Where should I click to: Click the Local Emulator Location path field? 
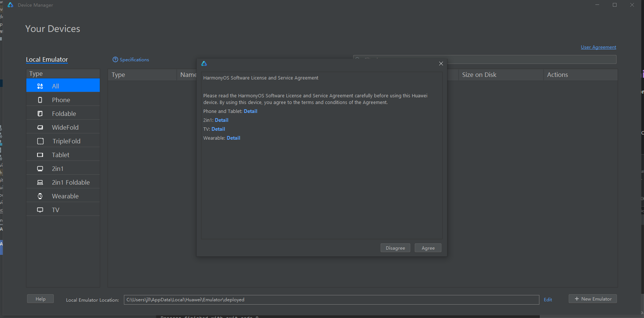click(x=331, y=300)
